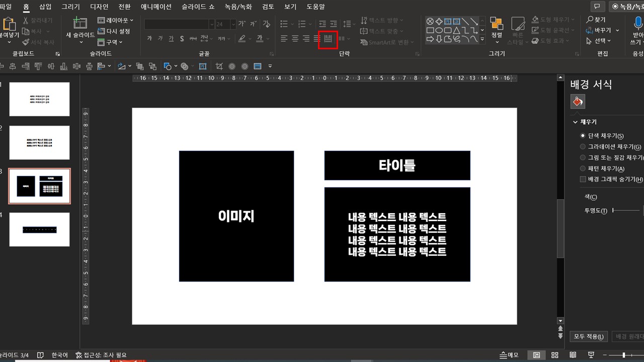Image resolution: width=644 pixels, height=362 pixels.
Task: Switch to slide sorter view in status bar
Action: tap(555, 355)
